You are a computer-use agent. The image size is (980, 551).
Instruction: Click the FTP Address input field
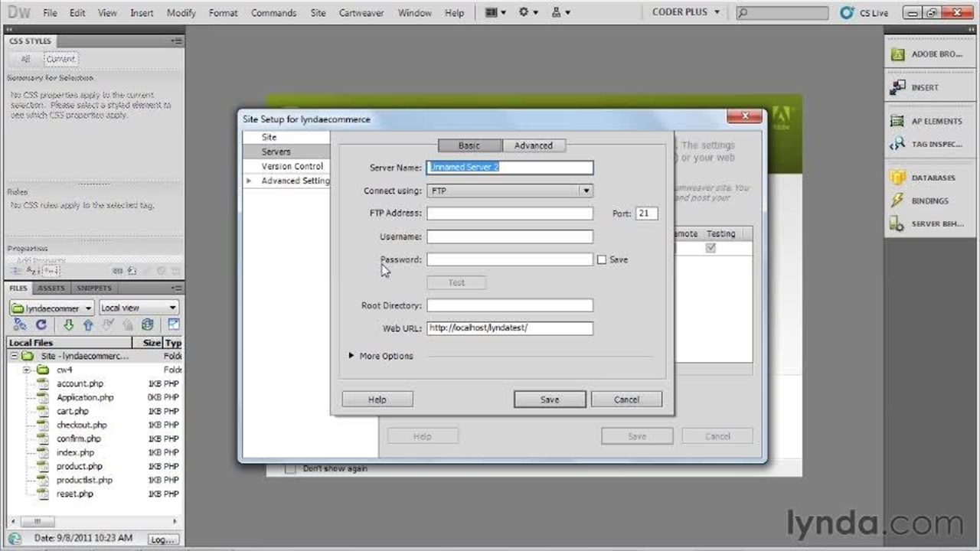tap(510, 214)
